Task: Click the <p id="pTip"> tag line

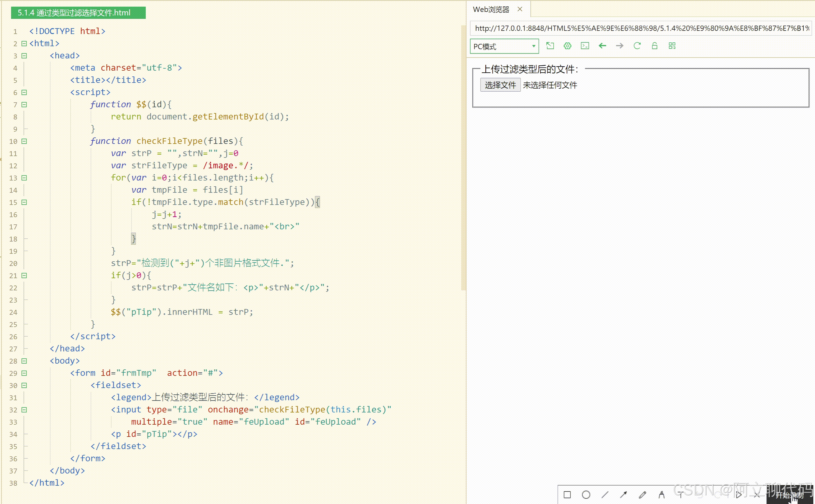Action: click(x=154, y=434)
